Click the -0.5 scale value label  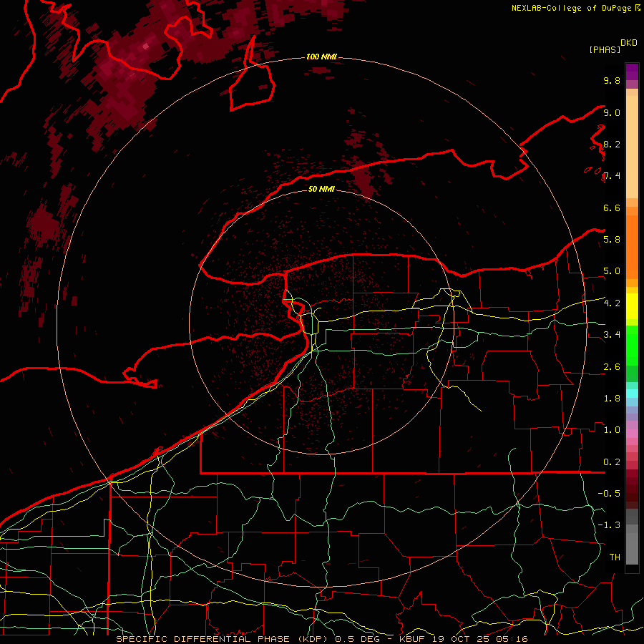[610, 493]
